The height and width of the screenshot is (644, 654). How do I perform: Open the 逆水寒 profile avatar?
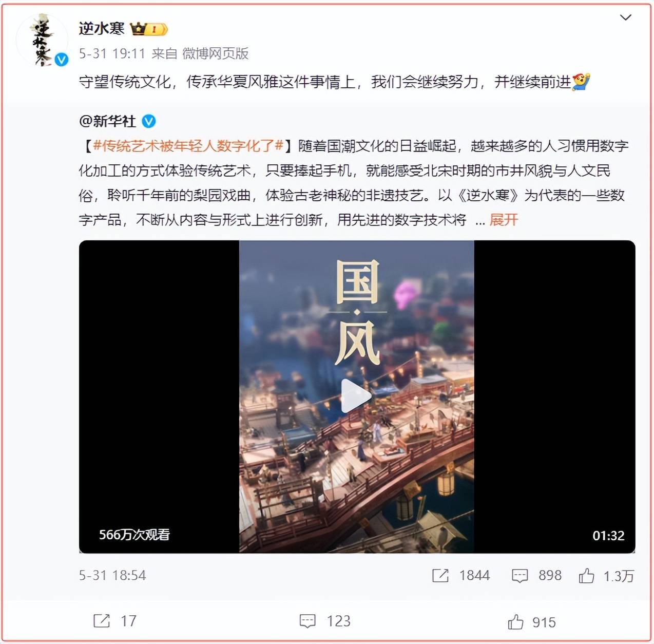pyautogui.click(x=42, y=40)
